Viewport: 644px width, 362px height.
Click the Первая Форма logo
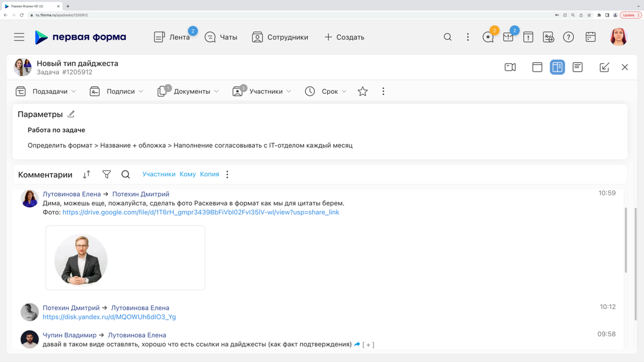point(80,37)
